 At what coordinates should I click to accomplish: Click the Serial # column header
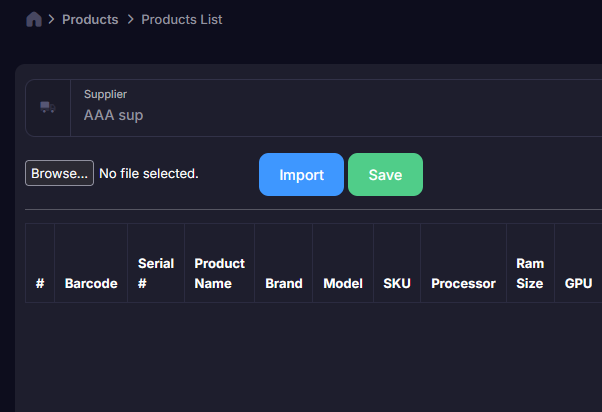click(x=156, y=273)
